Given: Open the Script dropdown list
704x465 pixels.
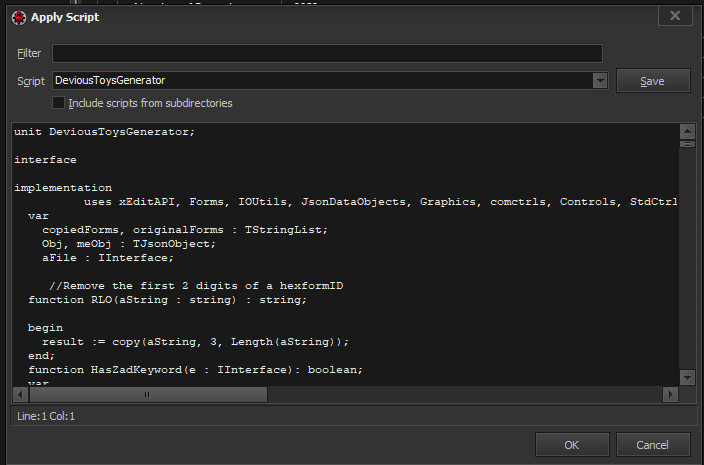Looking at the screenshot, I should coord(600,81).
